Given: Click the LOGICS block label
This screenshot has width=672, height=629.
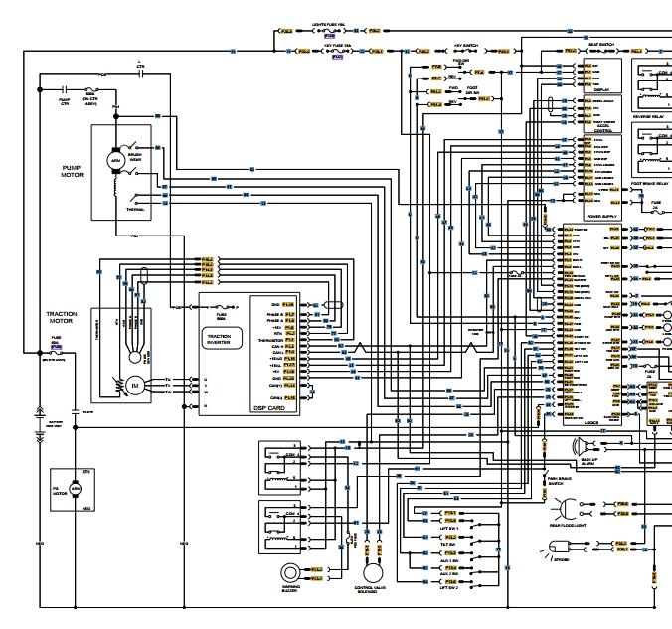Looking at the screenshot, I should click(591, 422).
